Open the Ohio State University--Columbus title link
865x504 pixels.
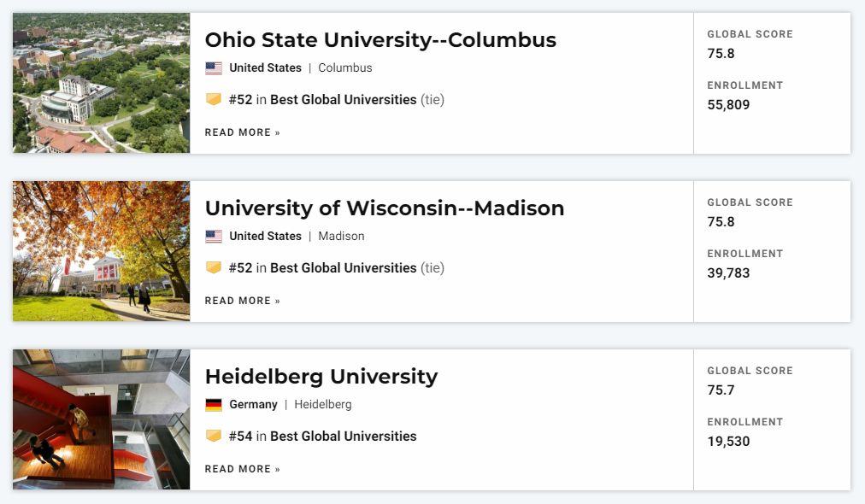click(x=380, y=40)
